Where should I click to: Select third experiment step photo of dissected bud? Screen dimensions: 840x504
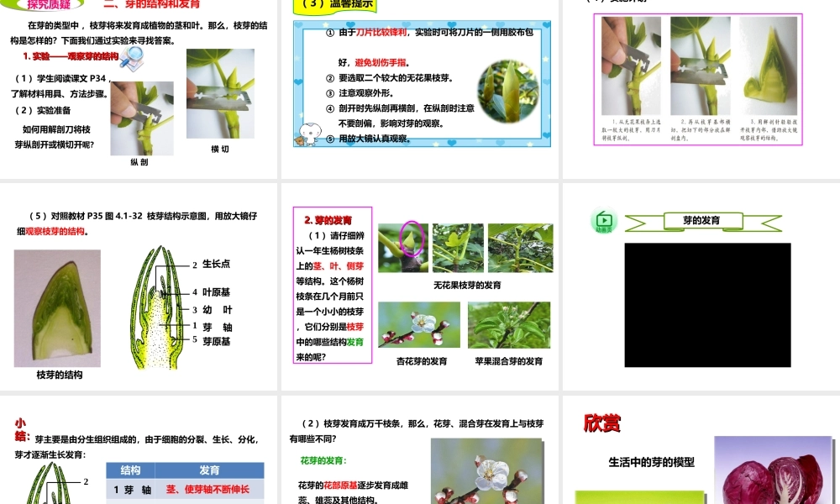(769, 66)
